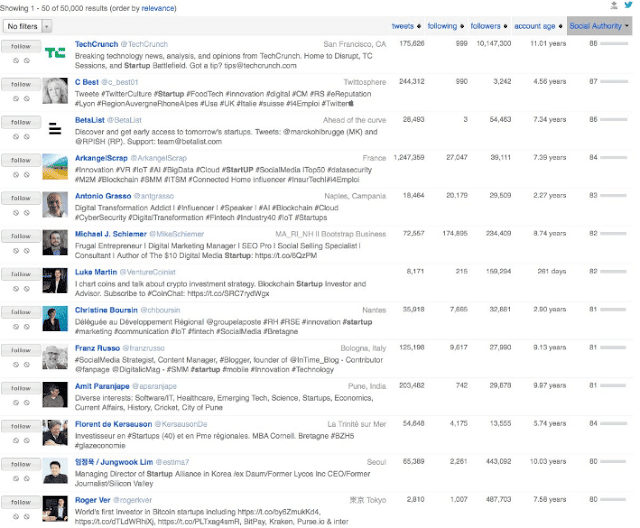This screenshot has width=640, height=528.
Task: Open the @estima7 handle link
Action: click(x=172, y=462)
